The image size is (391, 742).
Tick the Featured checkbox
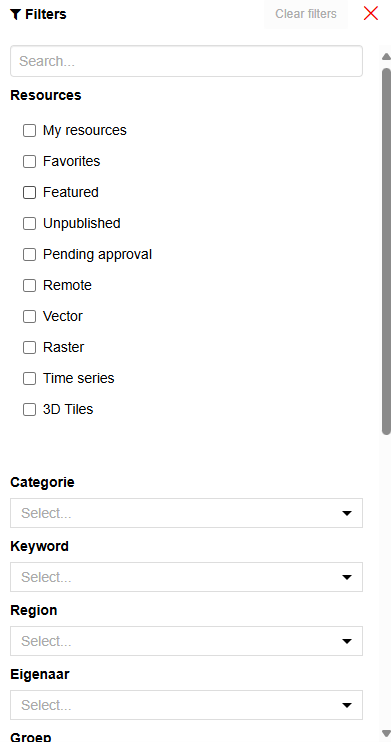pyautogui.click(x=29, y=193)
